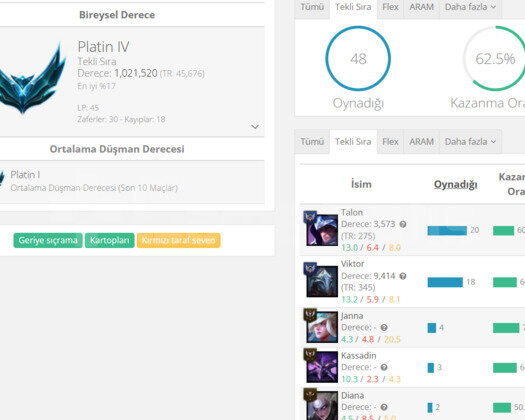Image resolution: width=525 pixels, height=420 pixels.
Task: Click Zaferler: 30 - Kayıplar: 18 text
Action: click(121, 120)
